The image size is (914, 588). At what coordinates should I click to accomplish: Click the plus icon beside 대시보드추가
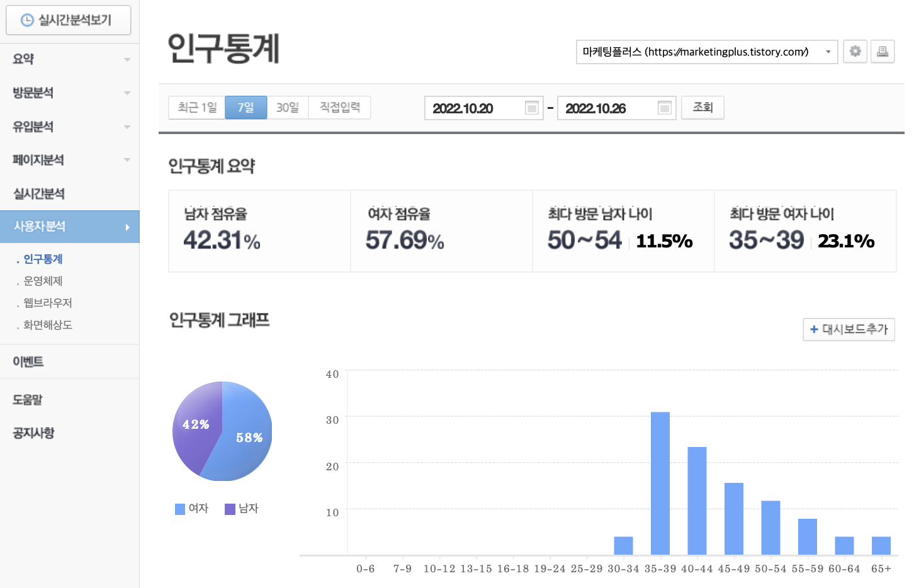pyautogui.click(x=813, y=329)
